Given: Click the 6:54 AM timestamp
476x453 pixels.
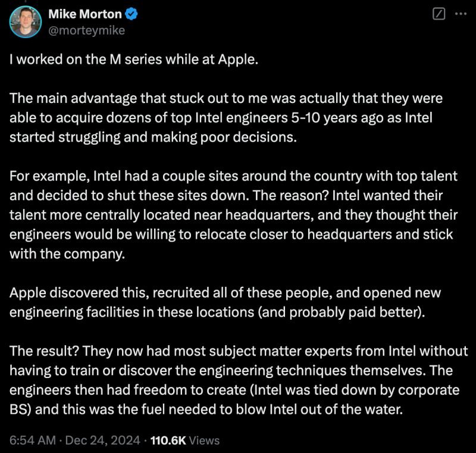Looking at the screenshot, I should pos(33,440).
